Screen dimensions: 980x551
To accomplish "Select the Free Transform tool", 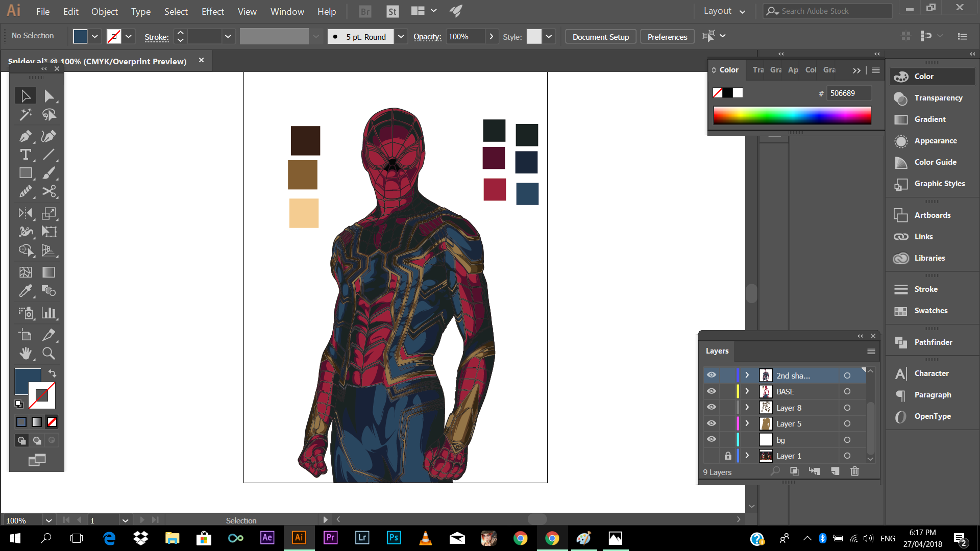I will [49, 232].
